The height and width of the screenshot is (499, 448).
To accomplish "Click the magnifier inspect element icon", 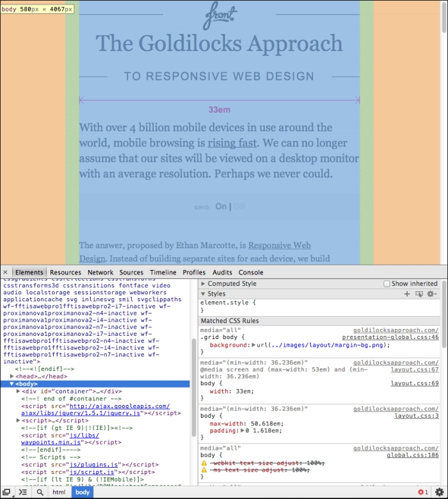I will (40, 492).
